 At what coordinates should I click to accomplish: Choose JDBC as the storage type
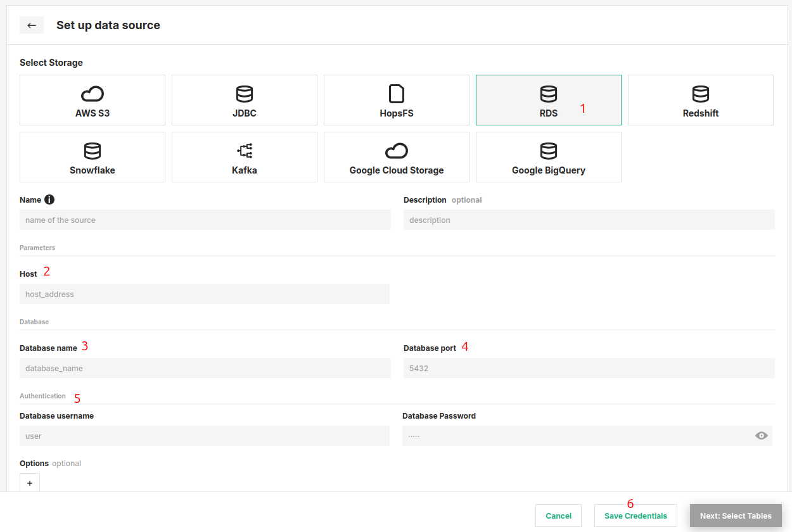(245, 100)
